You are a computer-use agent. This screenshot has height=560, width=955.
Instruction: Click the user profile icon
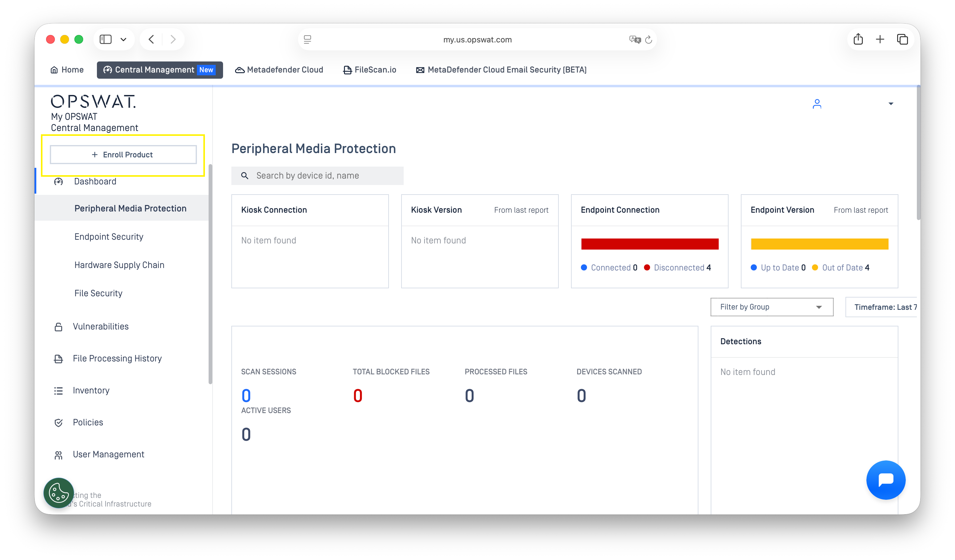(817, 104)
